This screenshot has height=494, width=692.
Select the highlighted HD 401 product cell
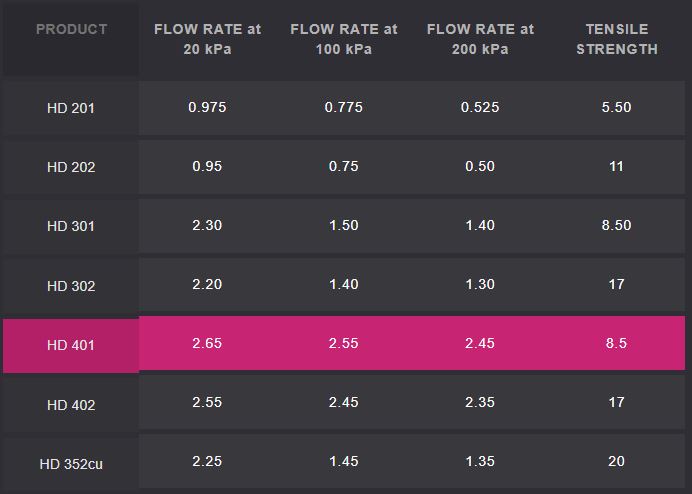pyautogui.click(x=71, y=345)
